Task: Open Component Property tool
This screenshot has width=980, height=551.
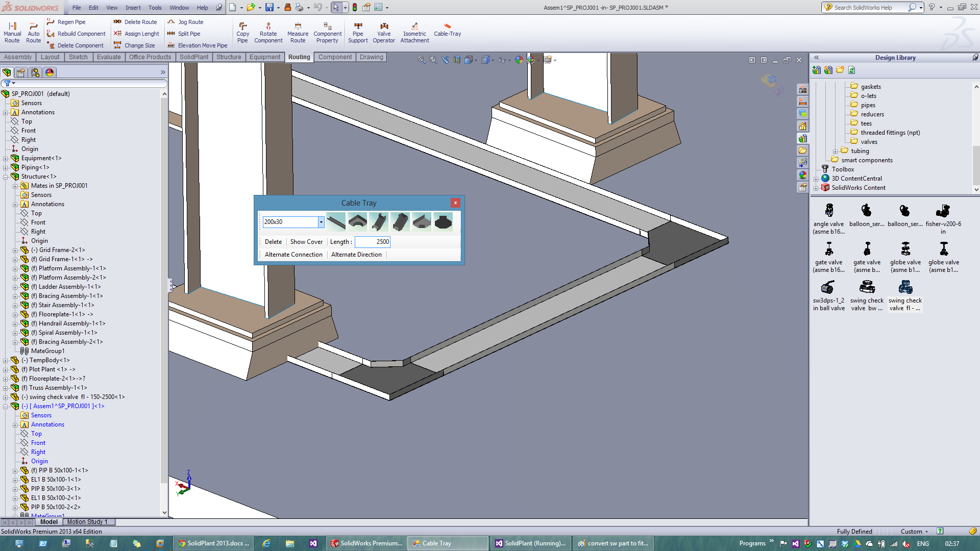Action: tap(327, 33)
